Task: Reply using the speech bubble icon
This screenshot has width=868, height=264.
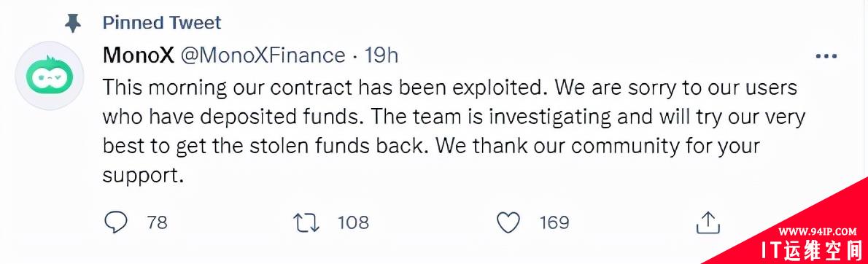Action: tap(116, 222)
